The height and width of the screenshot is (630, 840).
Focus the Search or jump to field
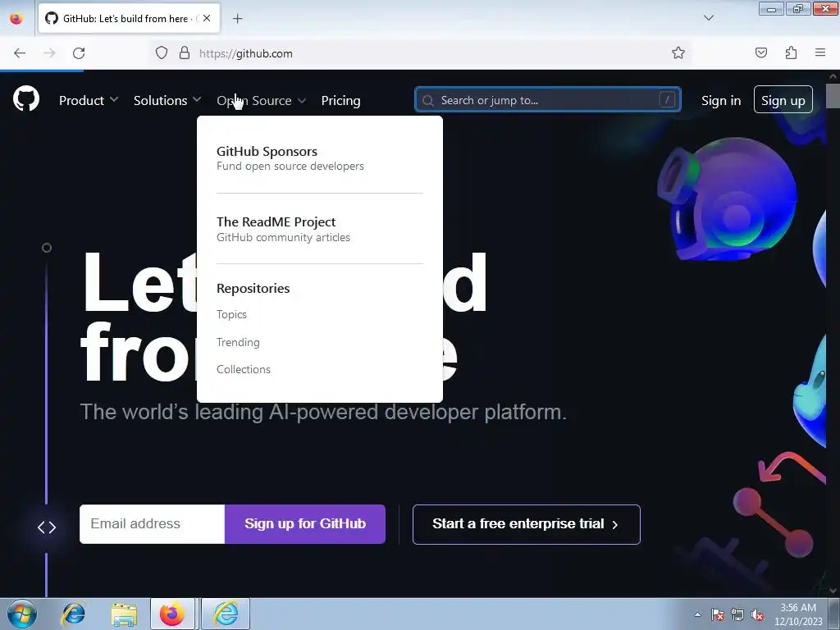tap(547, 99)
